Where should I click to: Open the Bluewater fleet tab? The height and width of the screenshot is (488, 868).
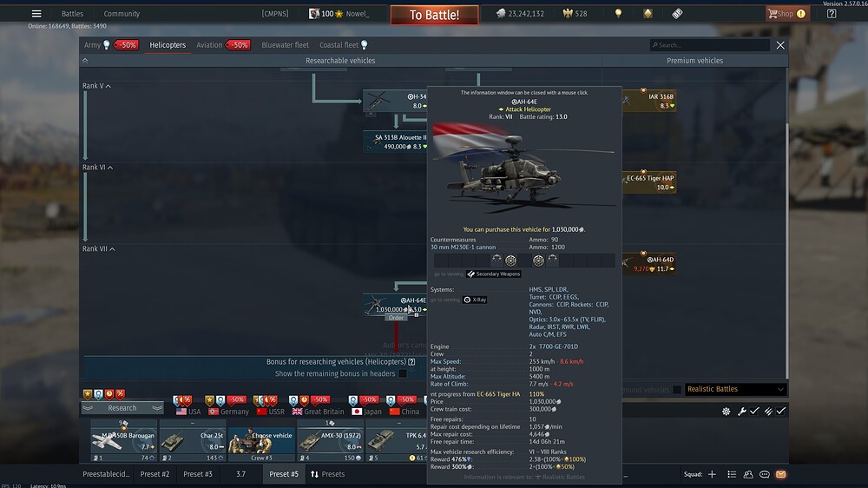[285, 45]
